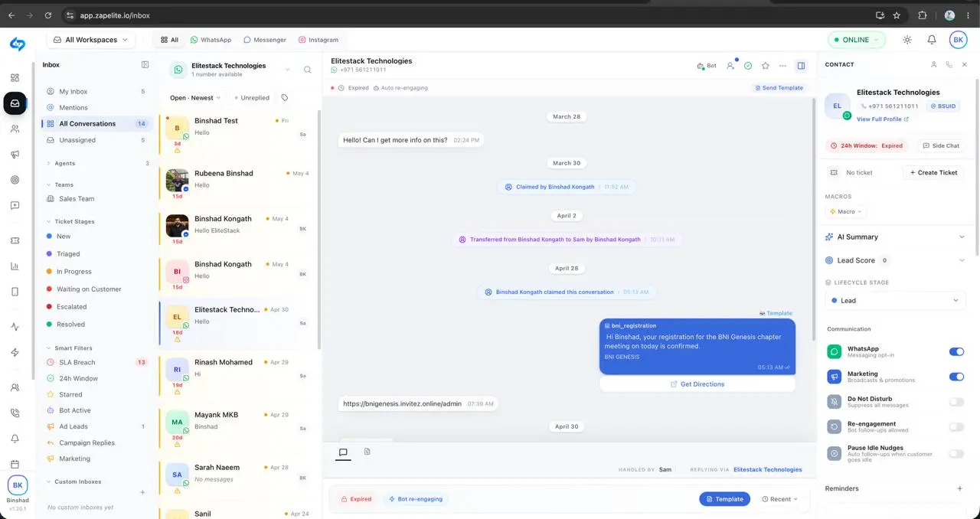Switch to notes icon in composer tabs
Viewport: 980px width, 519px height.
tap(367, 452)
